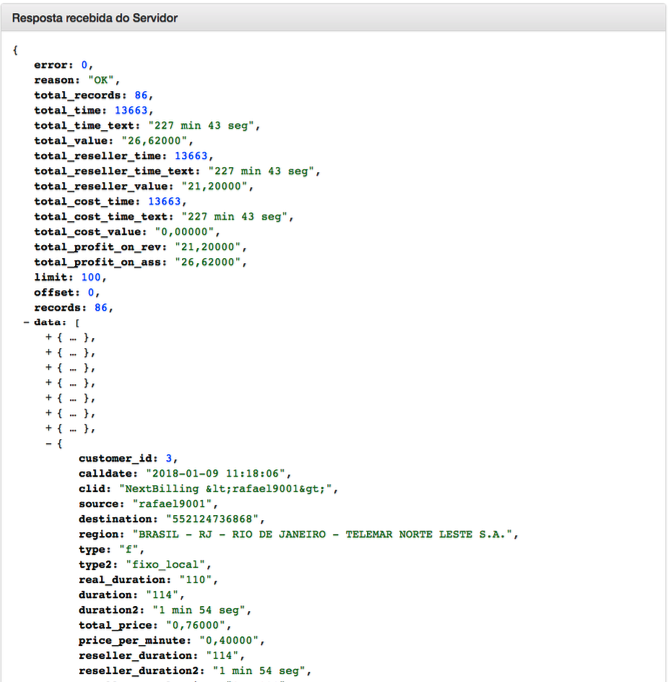Image resolution: width=670 pixels, height=685 pixels.
Task: Click the total_cost_time_text key
Action: (x=104, y=217)
